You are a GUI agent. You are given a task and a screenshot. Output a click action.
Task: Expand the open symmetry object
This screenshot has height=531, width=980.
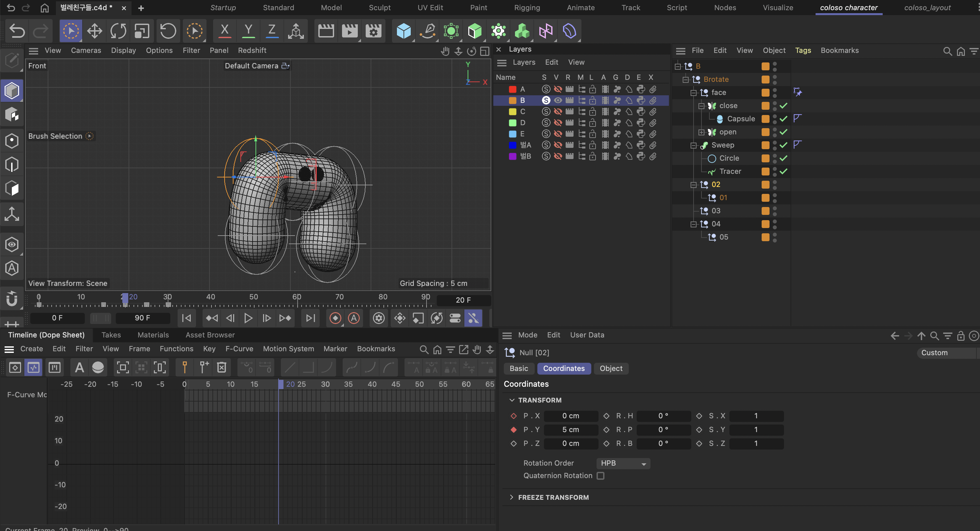pyautogui.click(x=701, y=132)
